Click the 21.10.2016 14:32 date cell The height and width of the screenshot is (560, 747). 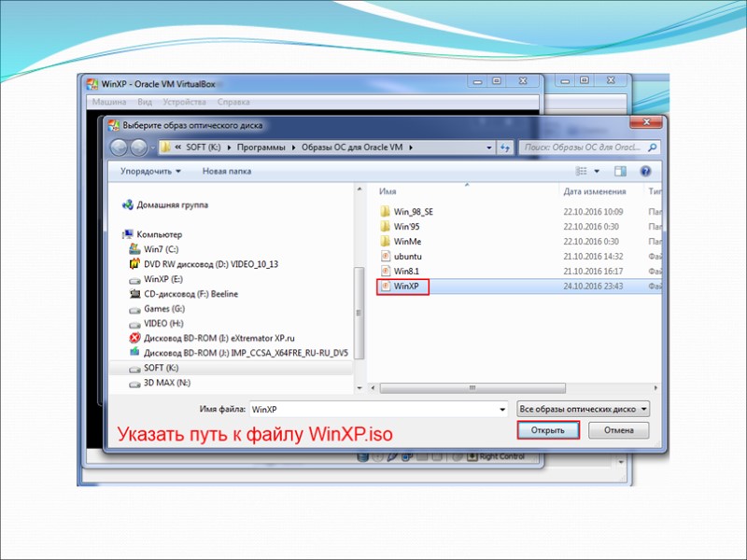[x=593, y=256]
